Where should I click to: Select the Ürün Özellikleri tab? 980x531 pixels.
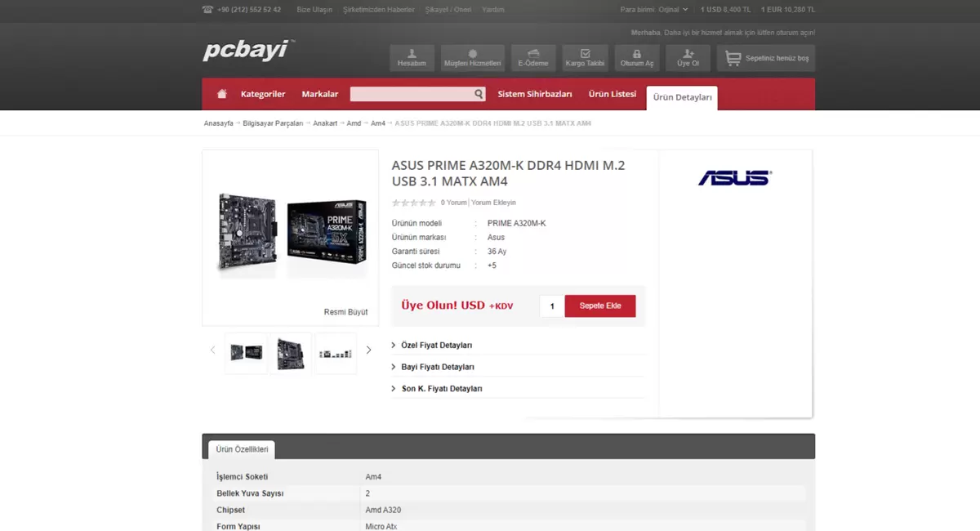tap(242, 449)
